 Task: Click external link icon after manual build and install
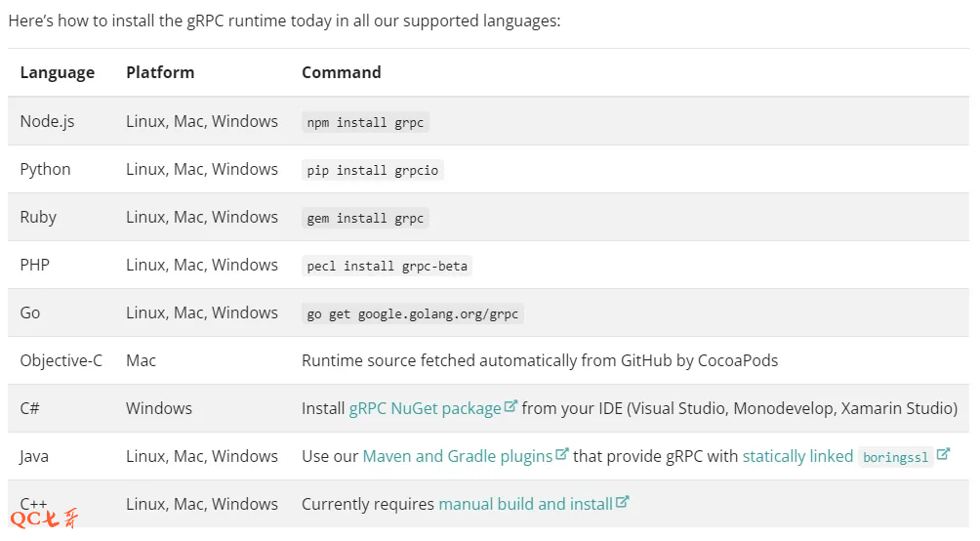tap(623, 503)
